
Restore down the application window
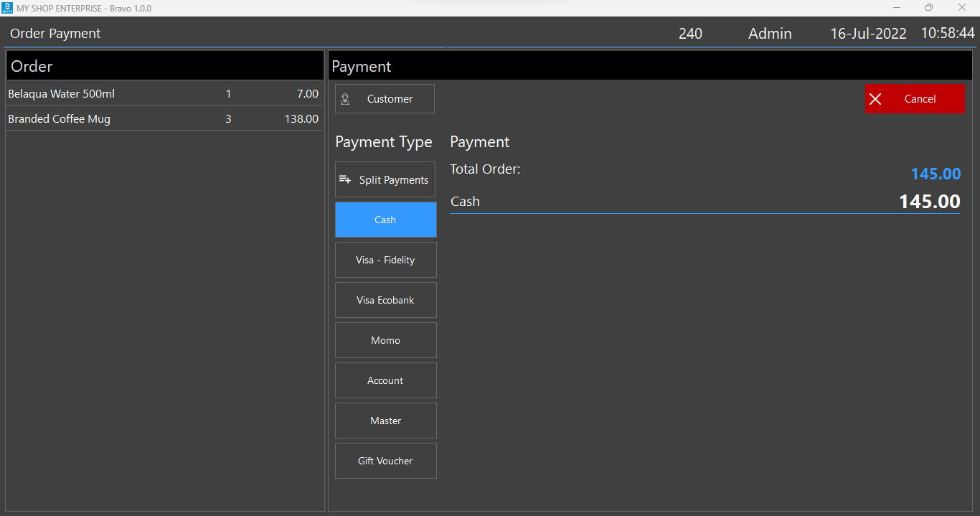coord(928,8)
